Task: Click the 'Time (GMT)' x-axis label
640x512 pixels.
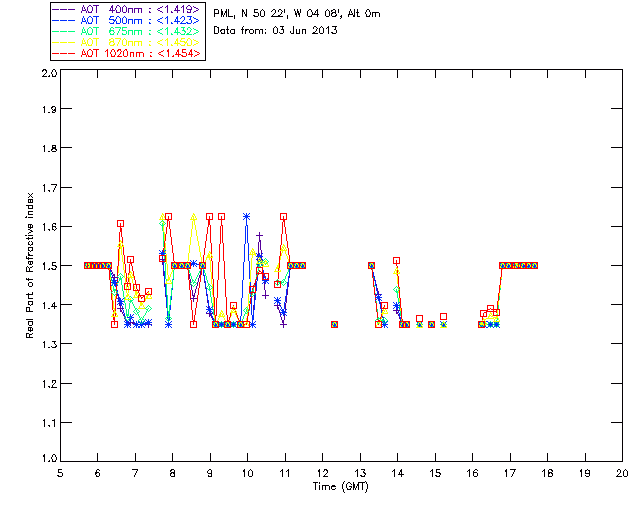Action: coord(340,486)
